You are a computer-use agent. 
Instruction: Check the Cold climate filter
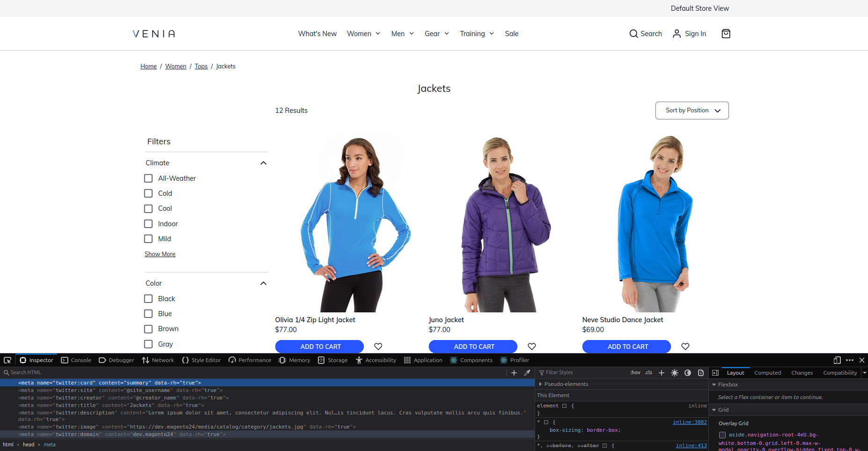tap(148, 193)
